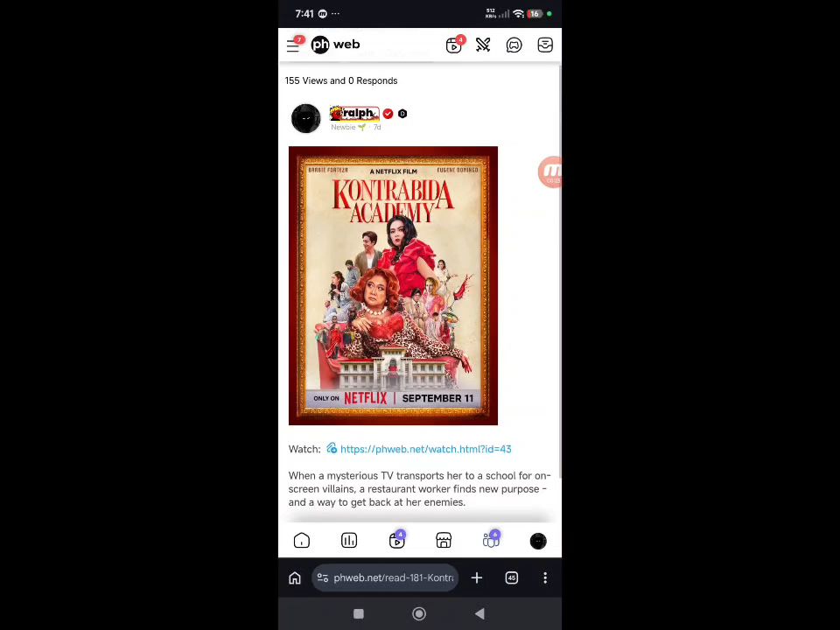Tap ralph's dark profile avatar
Viewport: 840px width, 630px height.
click(306, 118)
